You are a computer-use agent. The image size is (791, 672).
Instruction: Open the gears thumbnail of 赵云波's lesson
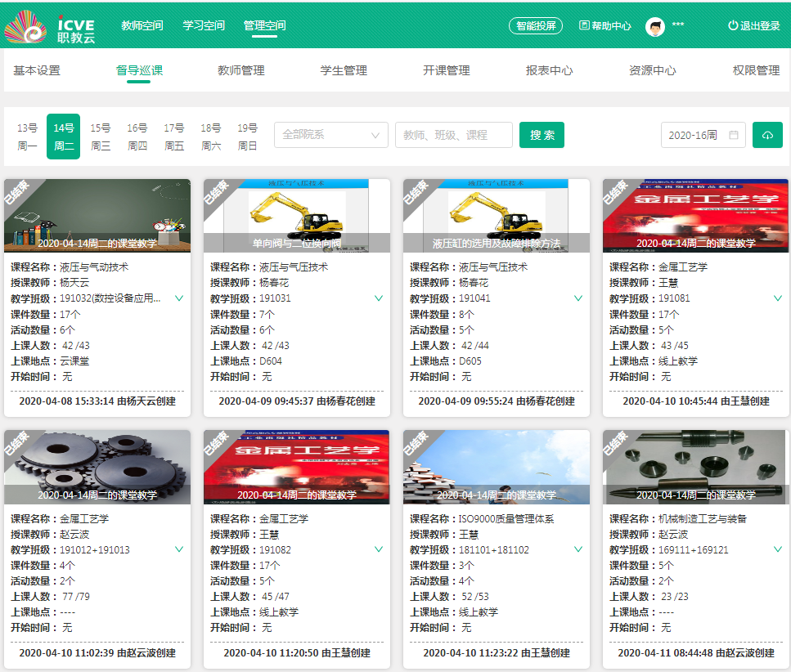[x=97, y=468]
